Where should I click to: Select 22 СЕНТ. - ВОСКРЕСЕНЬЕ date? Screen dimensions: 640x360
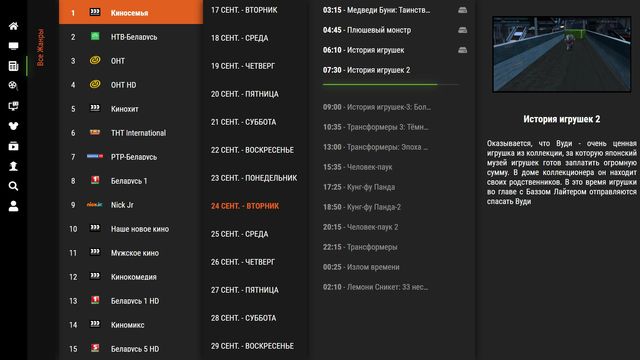252,150
